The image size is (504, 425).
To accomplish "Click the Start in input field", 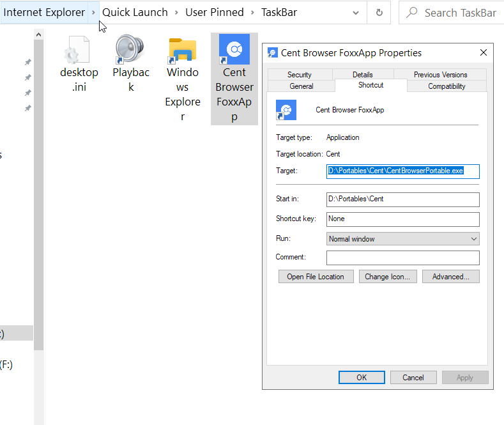I will point(402,199).
